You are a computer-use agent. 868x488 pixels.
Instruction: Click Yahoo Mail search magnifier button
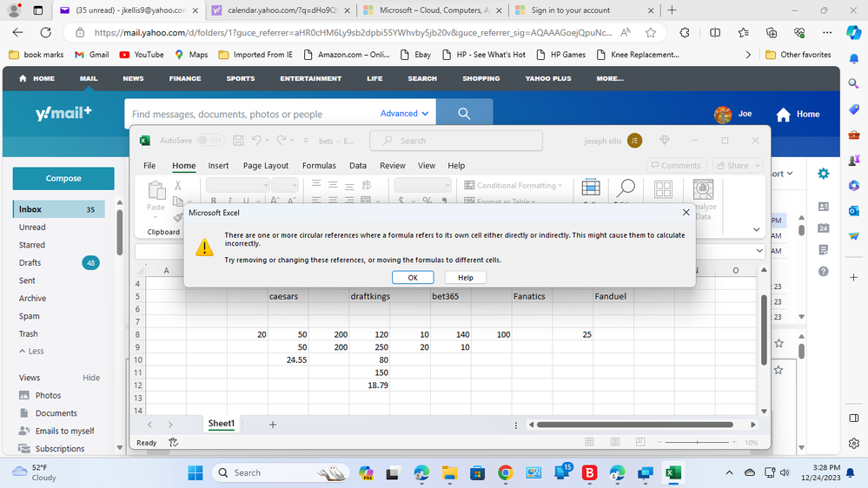[464, 114]
